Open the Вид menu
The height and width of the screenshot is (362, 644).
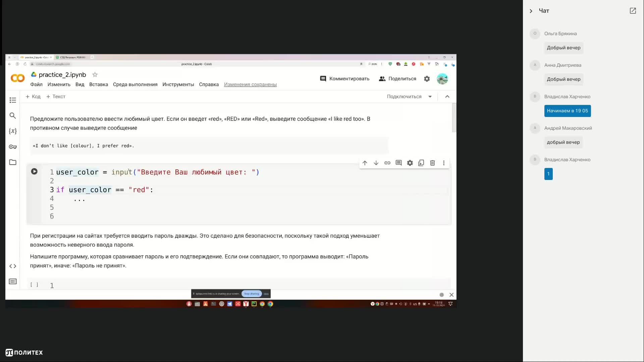80,84
